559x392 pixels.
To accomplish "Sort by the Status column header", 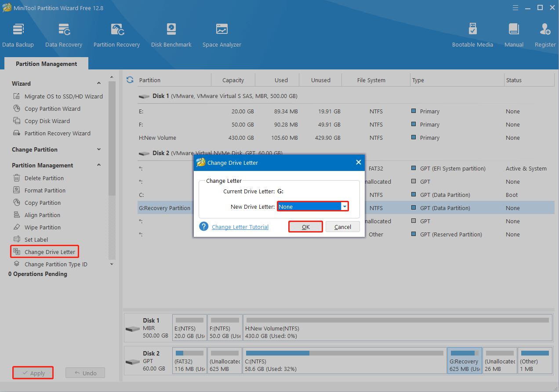I will point(529,80).
